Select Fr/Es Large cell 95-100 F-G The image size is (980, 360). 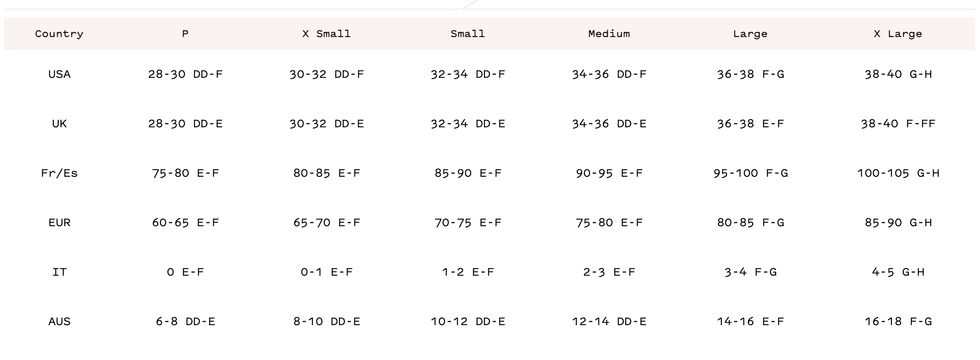750,173
